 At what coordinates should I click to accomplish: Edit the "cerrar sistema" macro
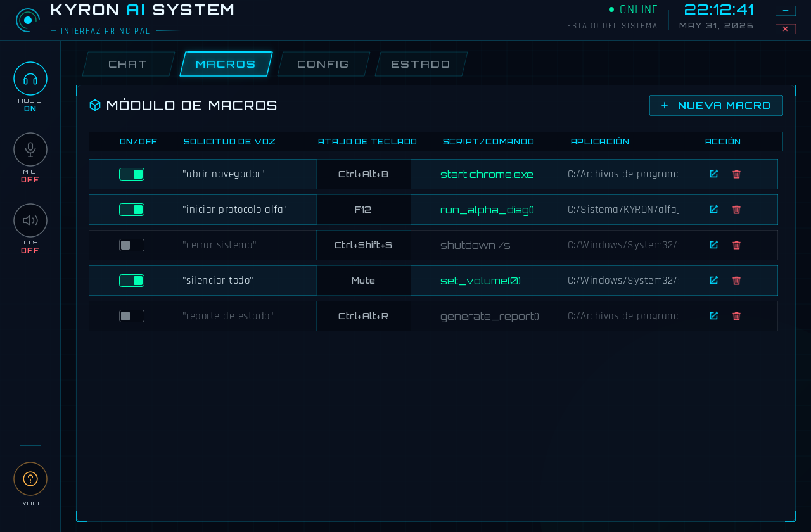point(714,244)
